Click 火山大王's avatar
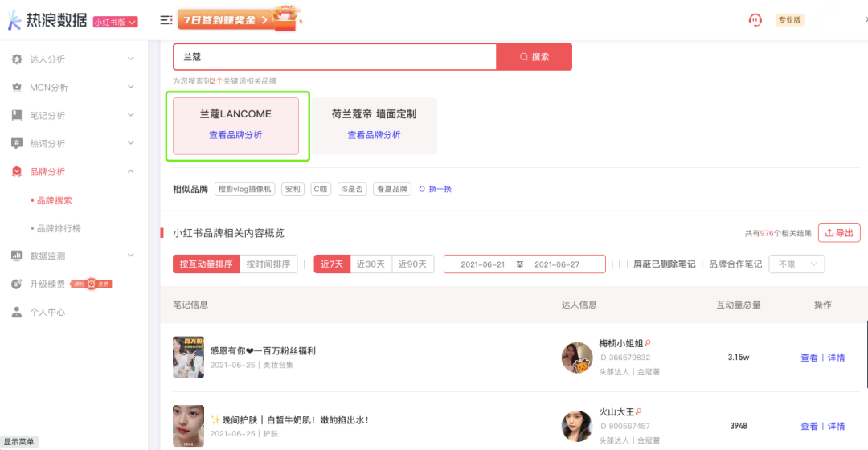868x450 pixels. point(576,426)
